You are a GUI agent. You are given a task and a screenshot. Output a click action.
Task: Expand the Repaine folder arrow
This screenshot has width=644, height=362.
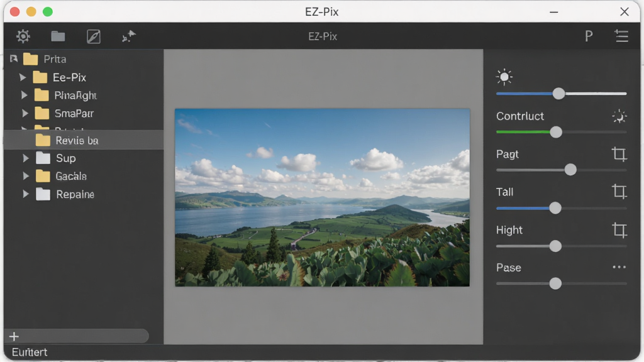[x=26, y=194]
